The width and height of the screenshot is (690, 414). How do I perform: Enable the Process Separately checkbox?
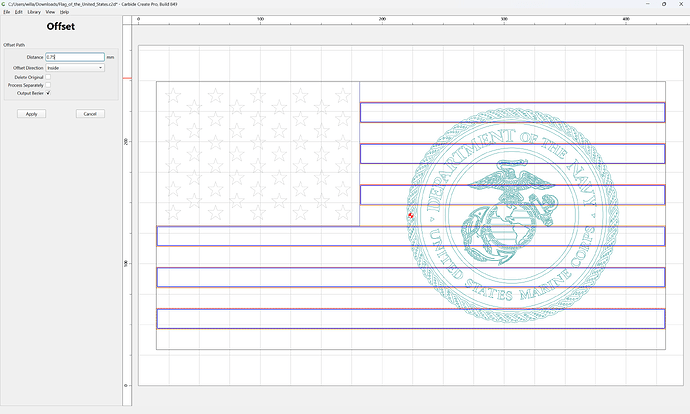pos(48,85)
